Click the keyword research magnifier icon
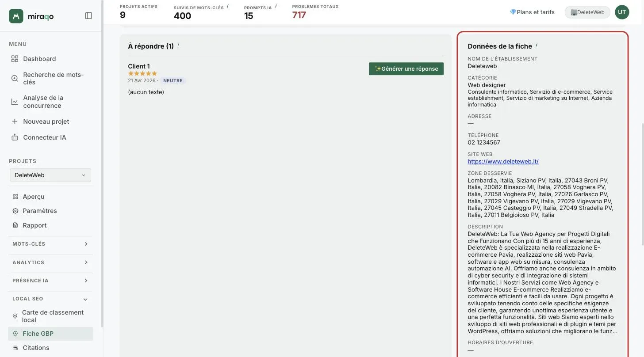The height and width of the screenshot is (357, 644). click(x=15, y=78)
